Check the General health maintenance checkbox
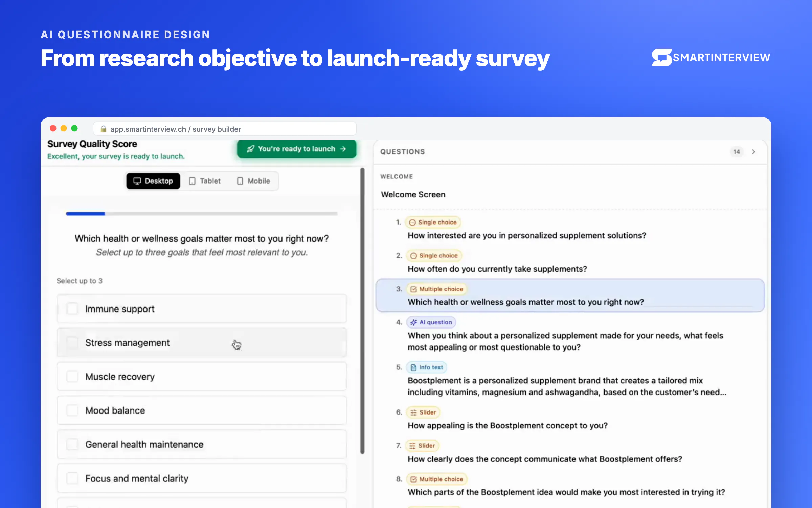Image resolution: width=812 pixels, height=508 pixels. [72, 444]
